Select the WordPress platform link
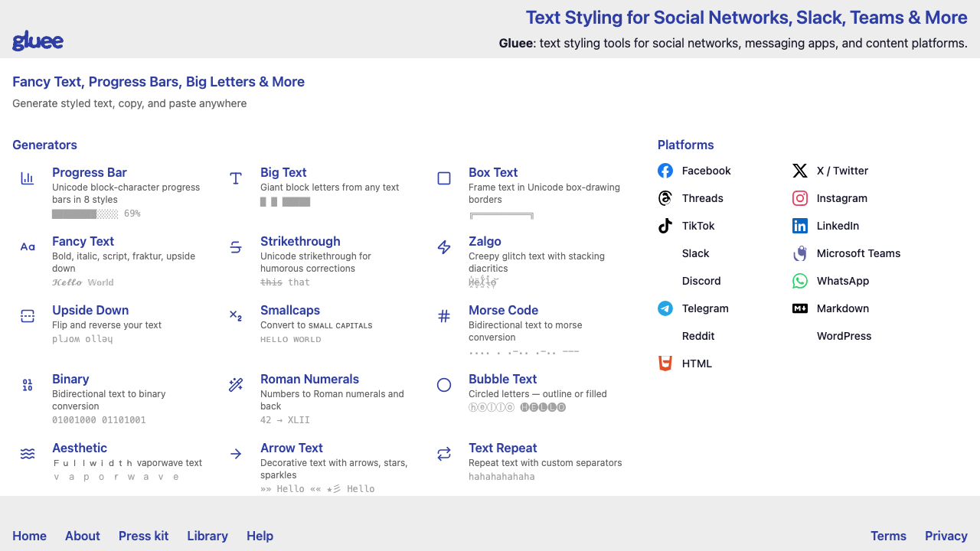Viewport: 980px width, 551px height. point(844,336)
